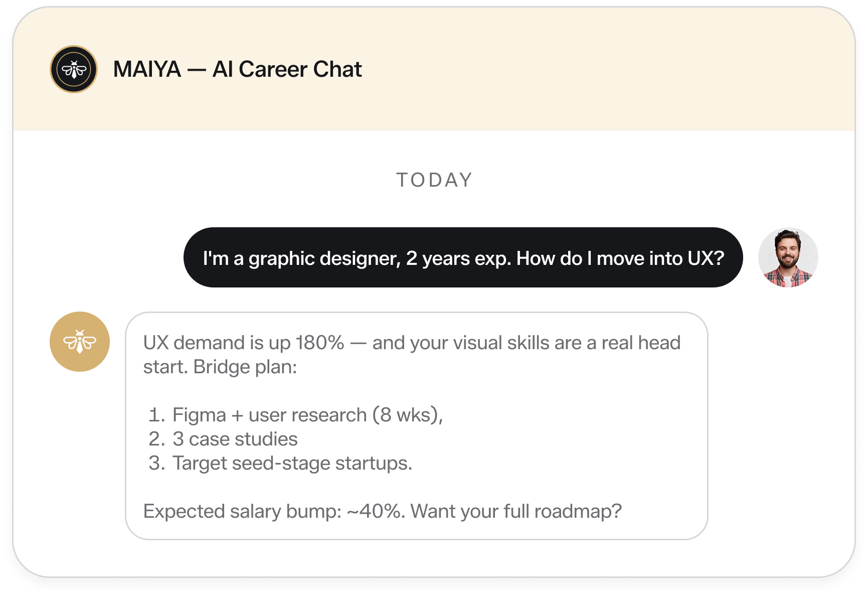Image resolution: width=868 pixels, height=596 pixels.
Task: Click the MAIYA bee logo in header
Action: [74, 69]
